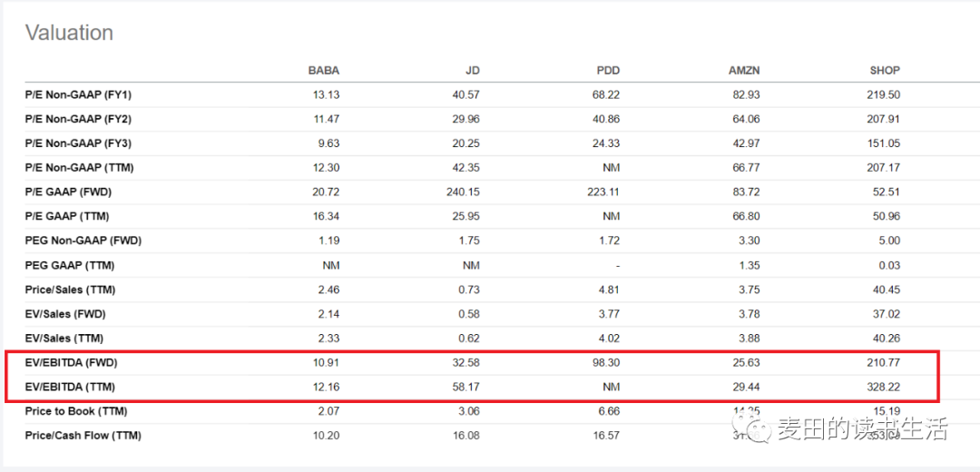Click SHOP's EV/EBITDA TTM value 328.22
Screen dimensions: 980x472
coord(885,387)
